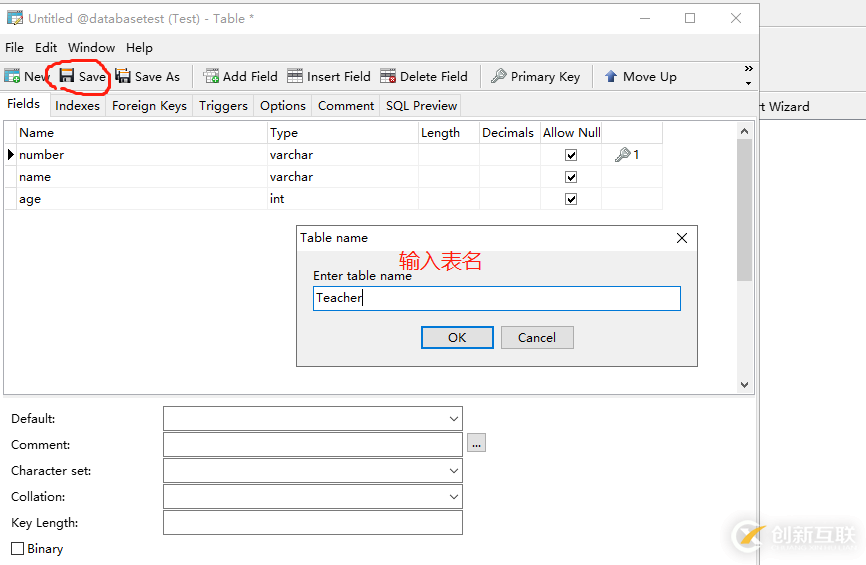Maximize the table designer window
Screen dimensions: 866x565
690,18
